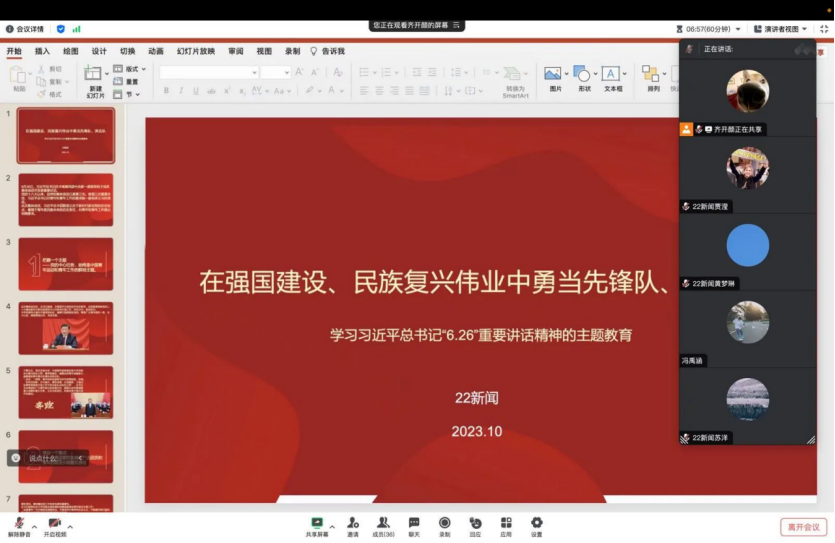Switch to the 幻灯片放映 ribbon tab
Image resolution: width=835 pixels, height=543 pixels.
click(x=195, y=51)
